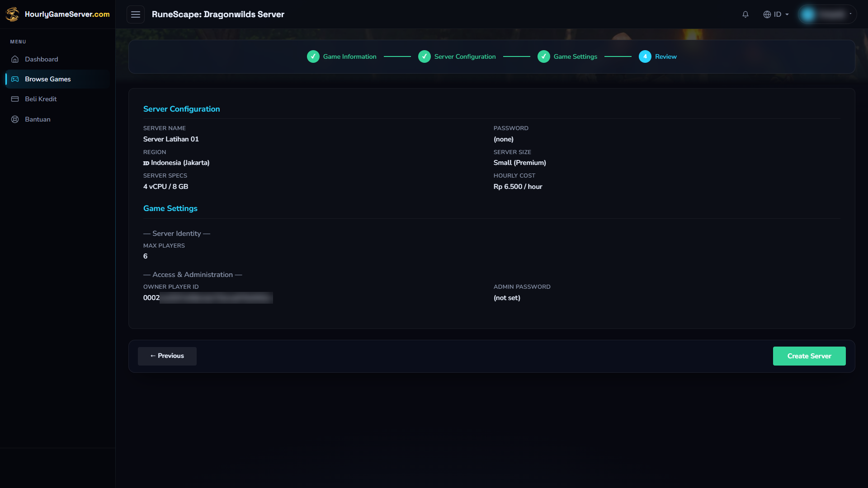Click the password value '(none)'

(x=504, y=139)
